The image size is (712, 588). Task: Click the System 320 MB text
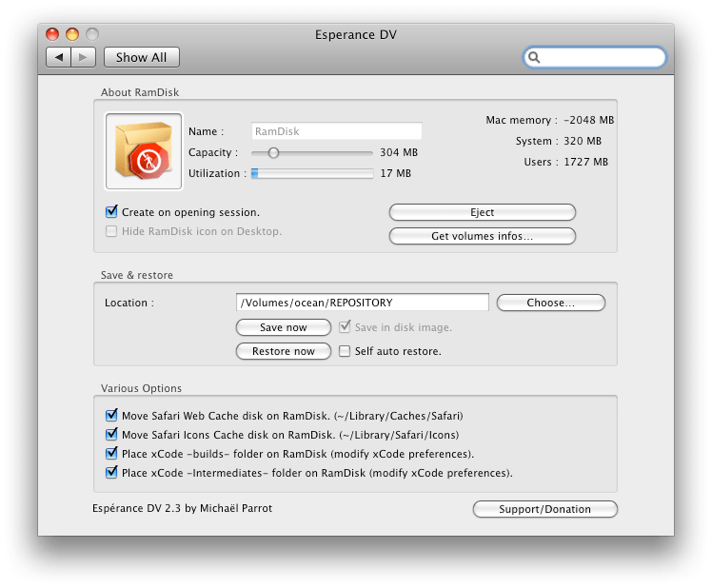pyautogui.click(x=559, y=141)
